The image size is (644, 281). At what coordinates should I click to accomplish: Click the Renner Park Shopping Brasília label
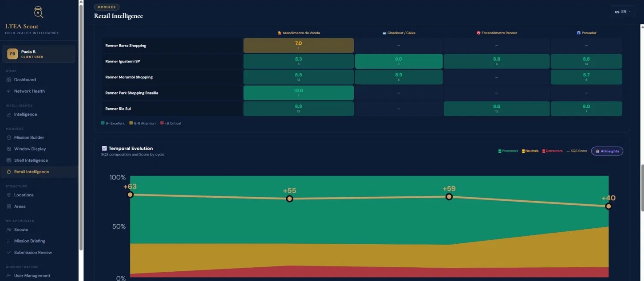(x=131, y=93)
